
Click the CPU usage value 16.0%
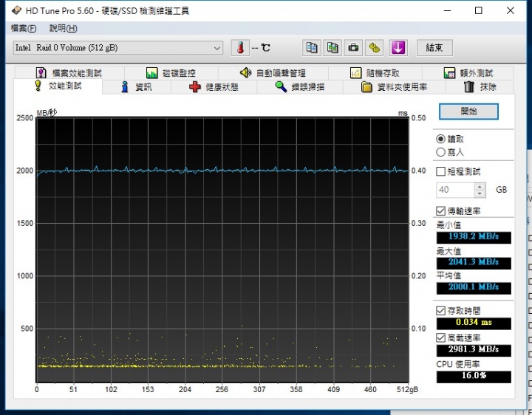474,377
